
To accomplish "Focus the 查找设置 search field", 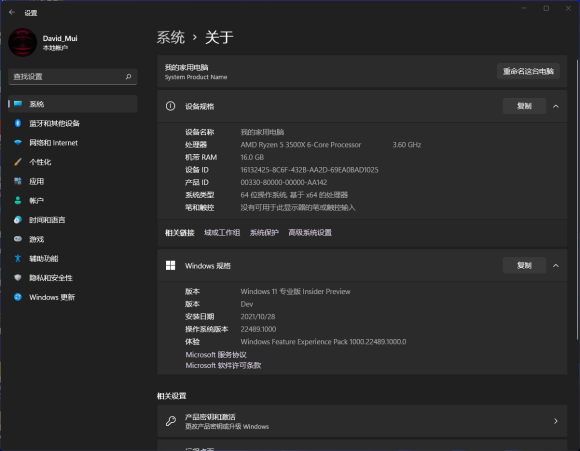I will coord(73,77).
